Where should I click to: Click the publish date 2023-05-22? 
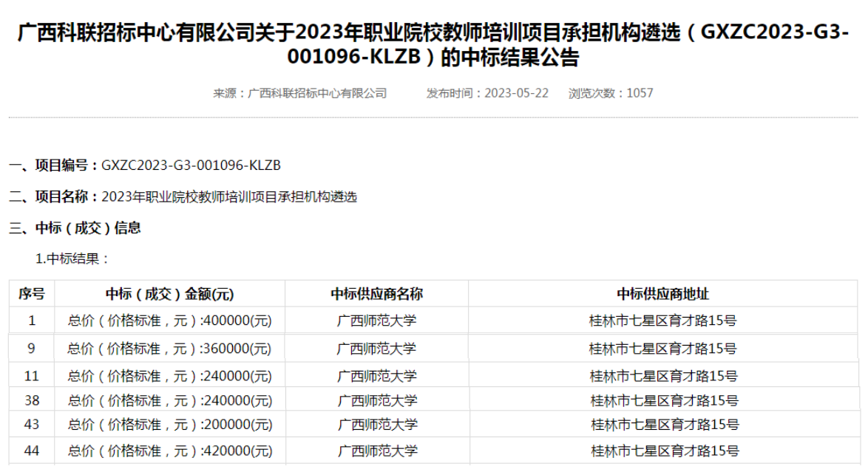[517, 94]
